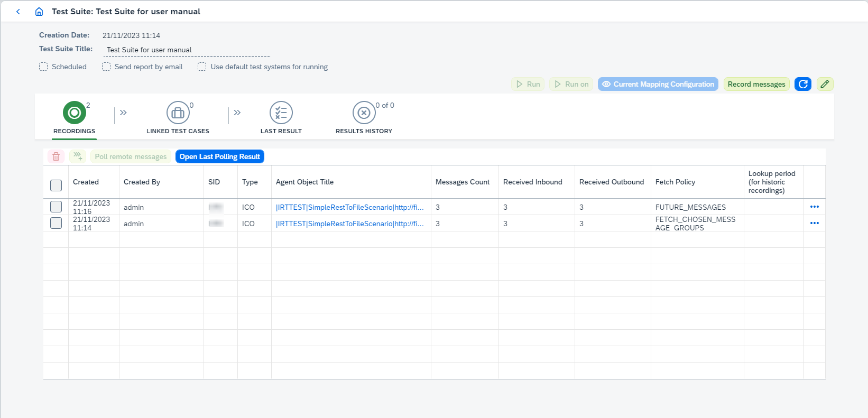Switch to LAST RESULT tab label
The height and width of the screenshot is (418, 868).
(281, 131)
